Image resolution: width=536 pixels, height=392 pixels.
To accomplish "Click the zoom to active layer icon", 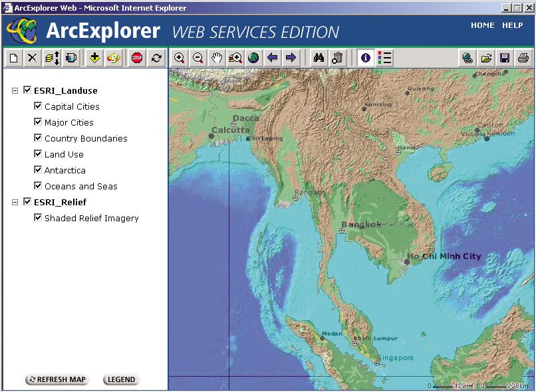I will [x=235, y=58].
